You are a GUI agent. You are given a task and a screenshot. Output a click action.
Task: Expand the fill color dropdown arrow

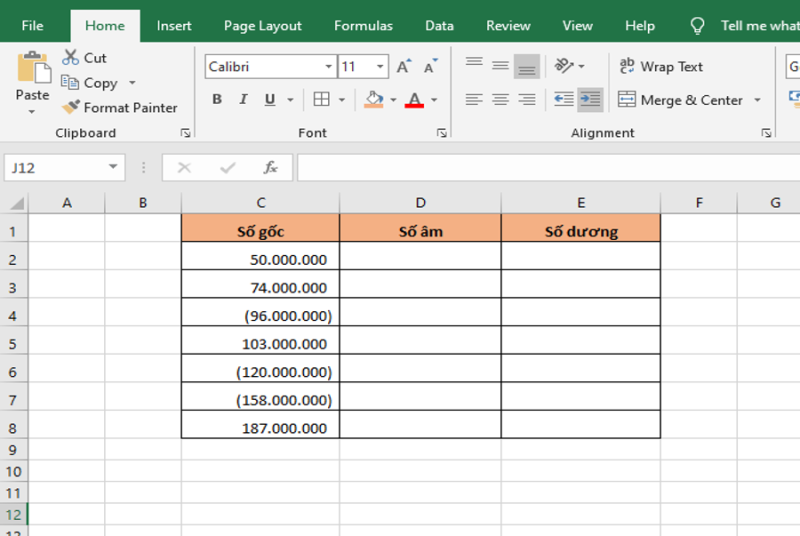[393, 99]
